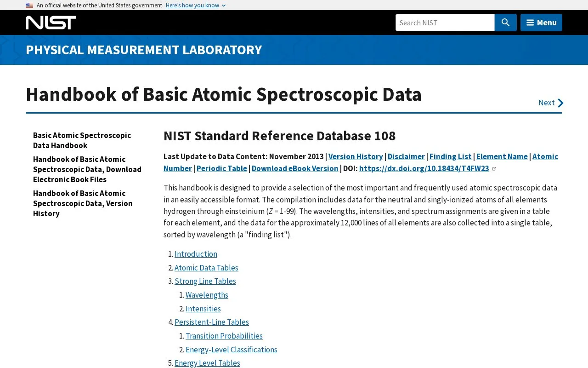
Task: Click Download eBook Version link
Action: click(x=295, y=168)
